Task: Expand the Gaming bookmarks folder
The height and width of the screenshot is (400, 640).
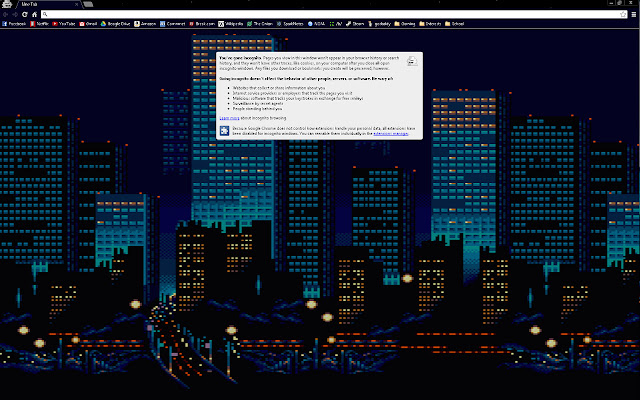Action: 404,24
